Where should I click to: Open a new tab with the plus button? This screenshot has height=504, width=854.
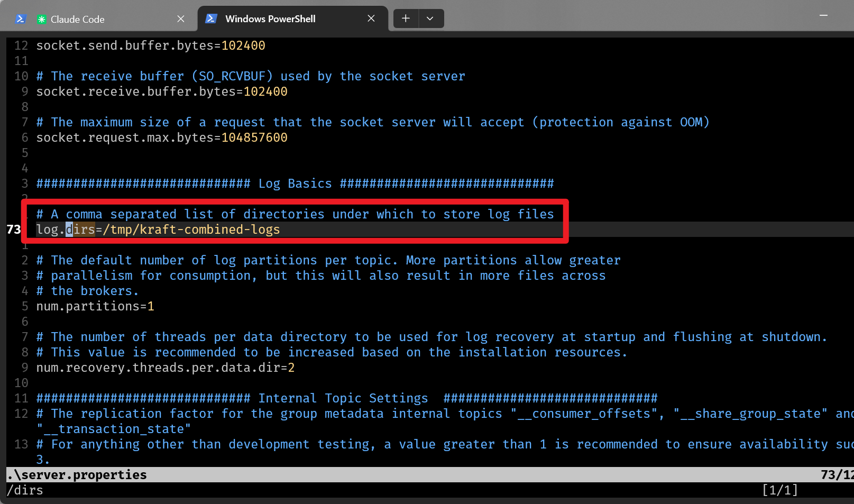point(406,19)
